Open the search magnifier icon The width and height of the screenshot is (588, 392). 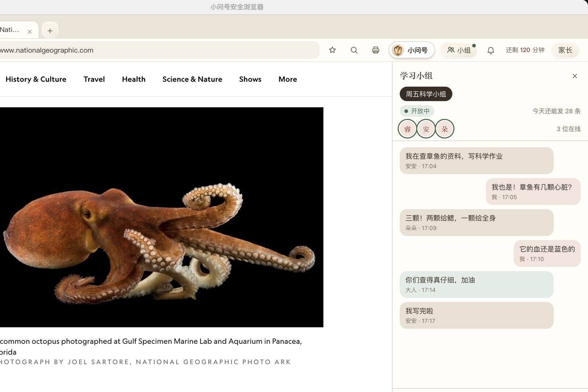354,50
